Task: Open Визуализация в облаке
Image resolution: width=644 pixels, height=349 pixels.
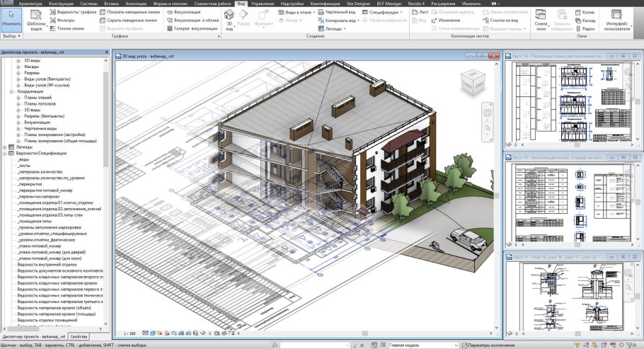Action: click(193, 20)
